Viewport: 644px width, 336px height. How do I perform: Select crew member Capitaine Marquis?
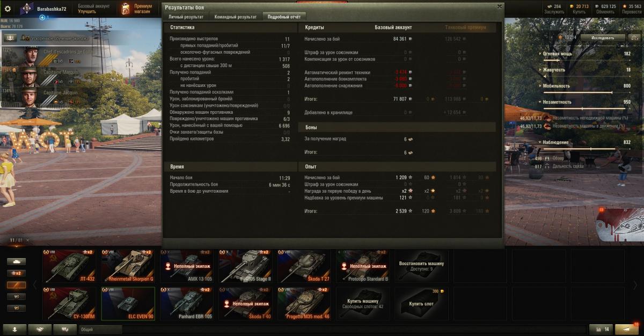(30, 78)
